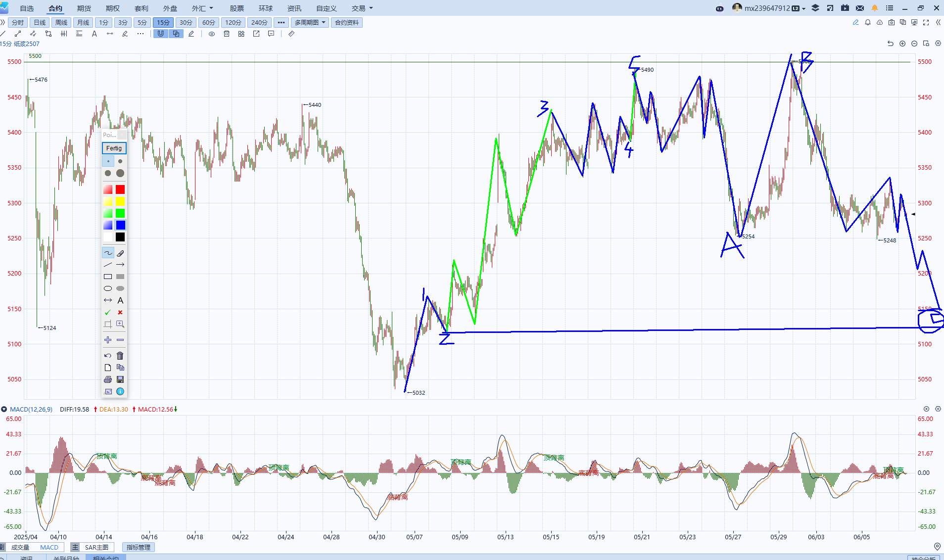944x560 pixels.
Task: Select the arrow line tool in palette
Action: [120, 265]
